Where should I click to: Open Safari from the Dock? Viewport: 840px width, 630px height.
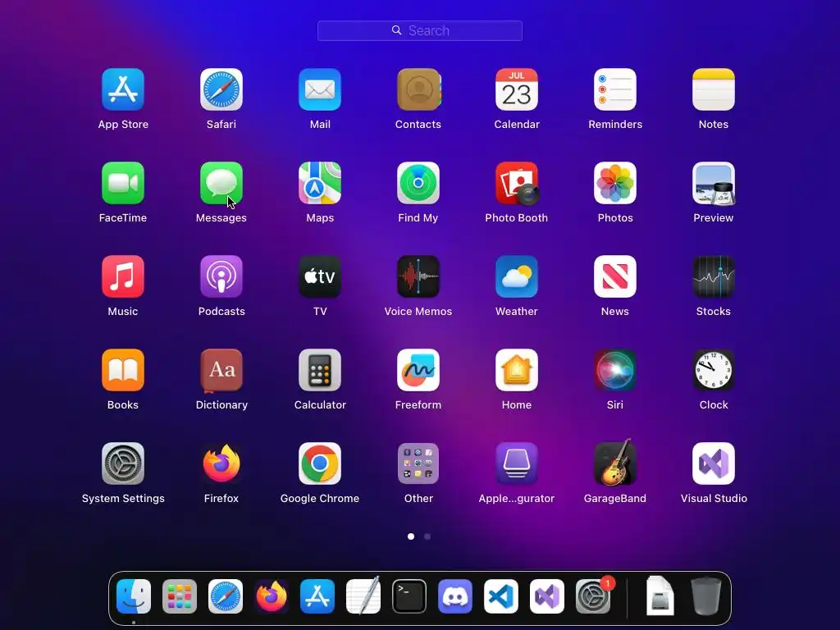pos(226,596)
